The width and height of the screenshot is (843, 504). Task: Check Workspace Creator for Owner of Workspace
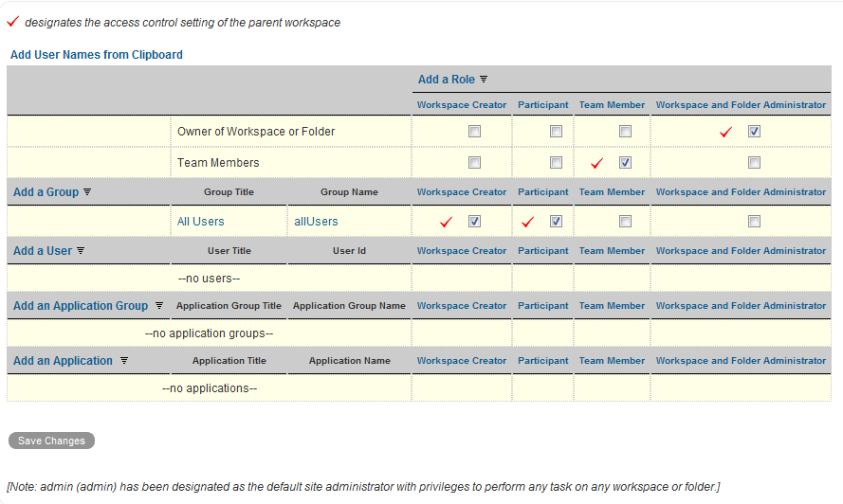[x=474, y=132]
